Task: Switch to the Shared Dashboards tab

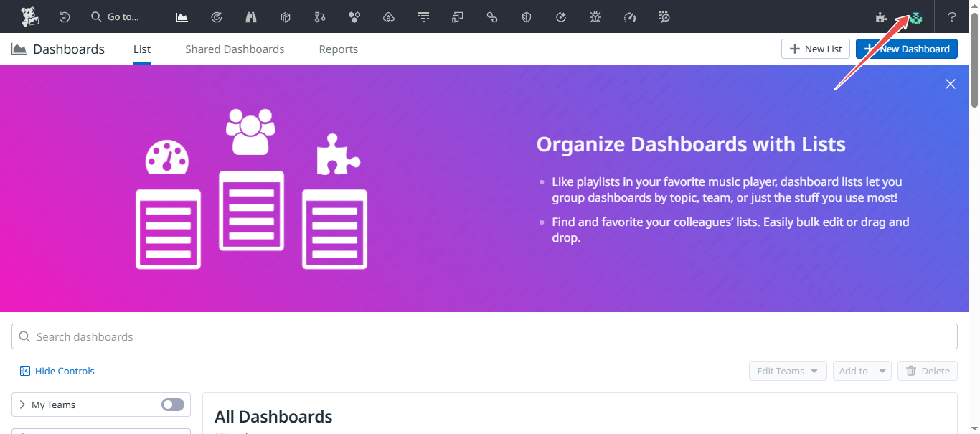Action: click(235, 49)
